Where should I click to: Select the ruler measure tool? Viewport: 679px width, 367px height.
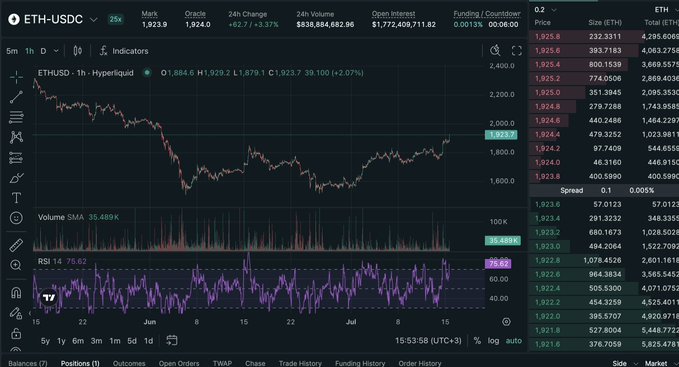click(16, 245)
